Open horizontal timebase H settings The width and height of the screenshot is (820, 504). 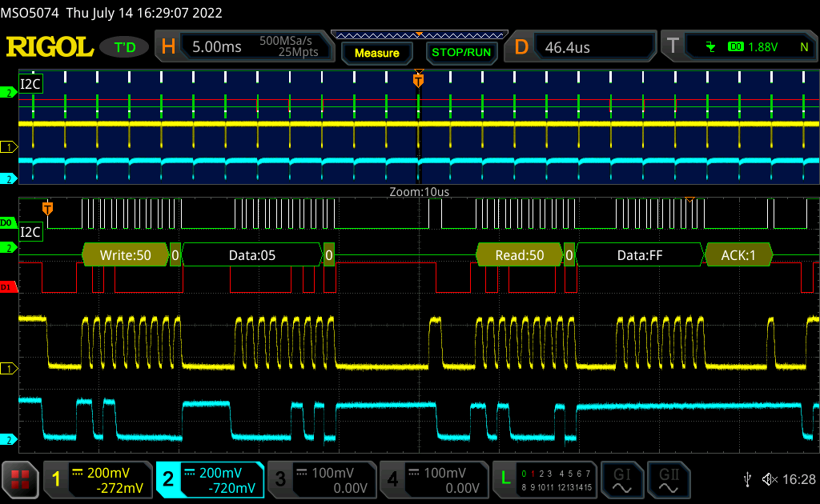168,47
